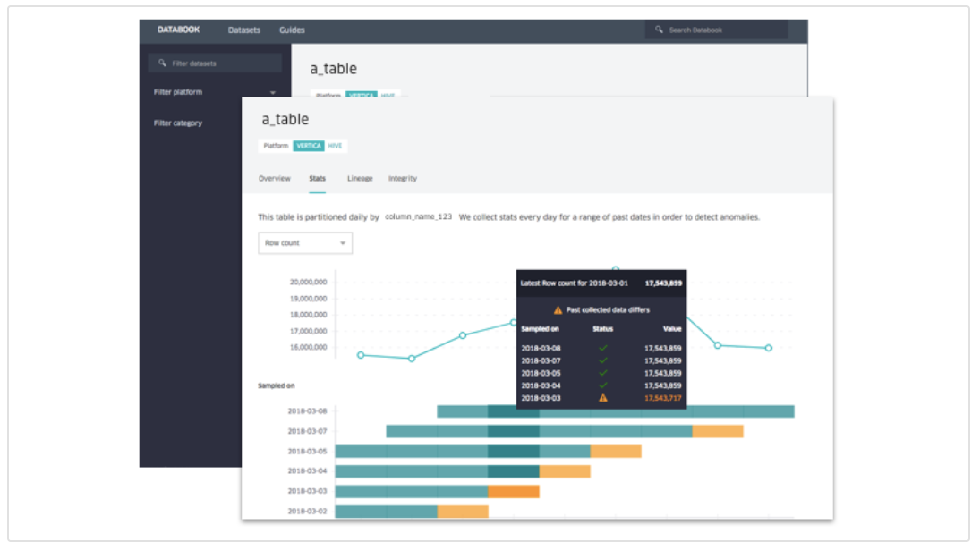
Task: Click the Search Databook field
Action: click(716, 30)
